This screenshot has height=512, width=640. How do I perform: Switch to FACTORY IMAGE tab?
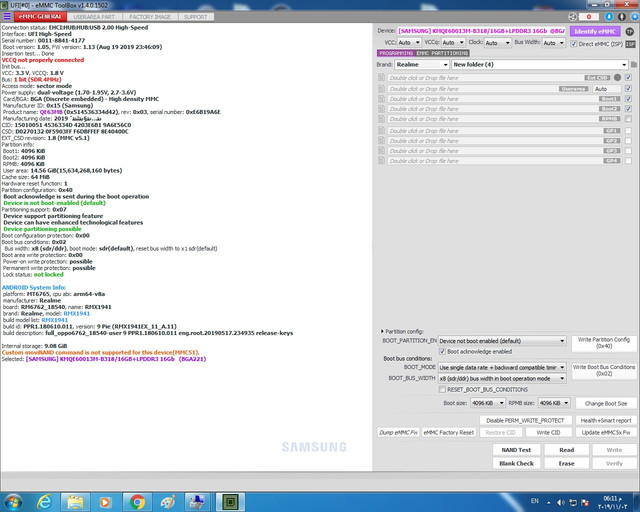point(150,17)
